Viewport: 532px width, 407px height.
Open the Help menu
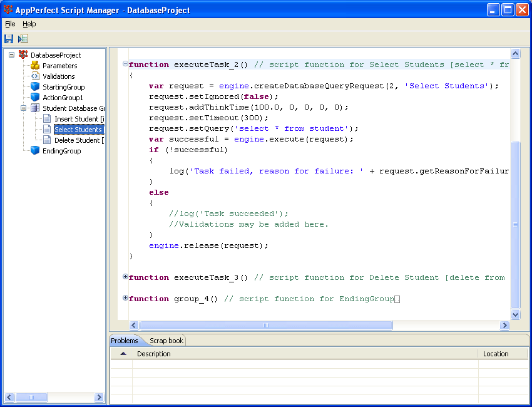pyautogui.click(x=29, y=24)
